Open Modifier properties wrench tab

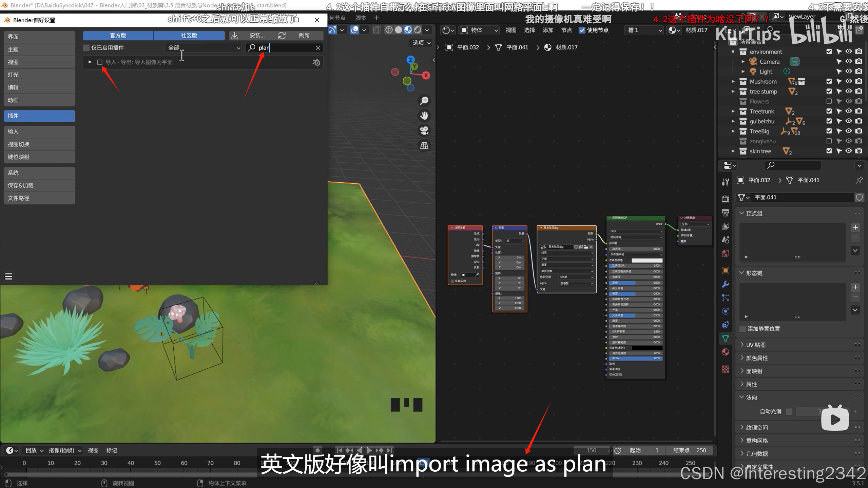coord(726,284)
